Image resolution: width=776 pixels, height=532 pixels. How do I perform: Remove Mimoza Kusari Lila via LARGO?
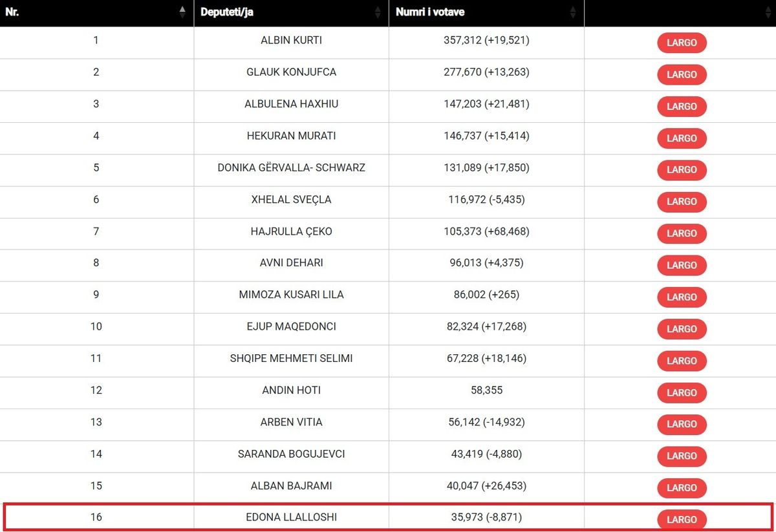[682, 297]
